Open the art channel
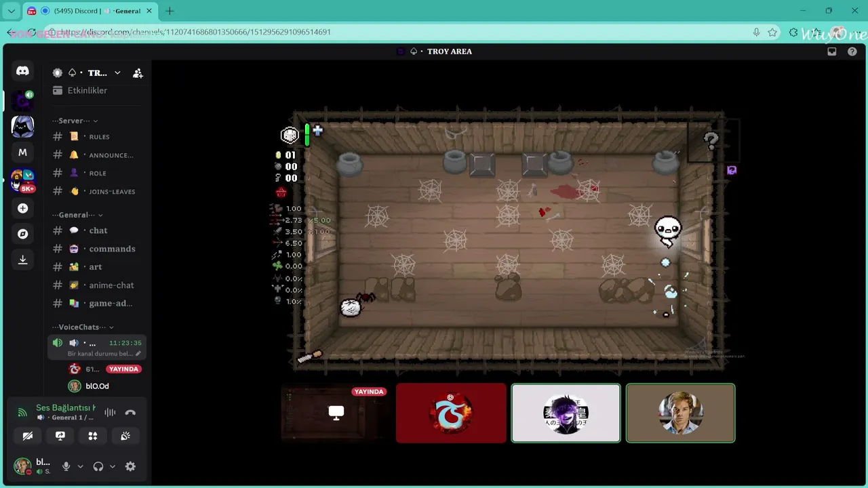The height and width of the screenshot is (488, 868). point(97,267)
